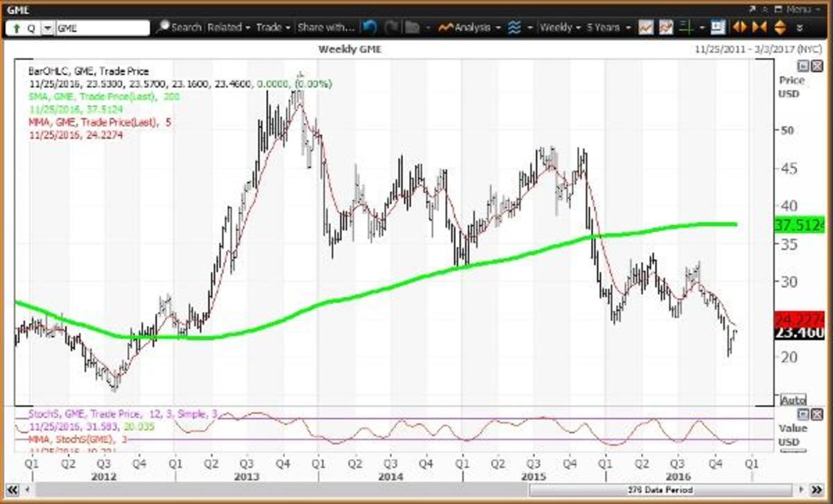This screenshot has height=504, width=833.
Task: Click the blue data panel icon
Action: point(718,28)
